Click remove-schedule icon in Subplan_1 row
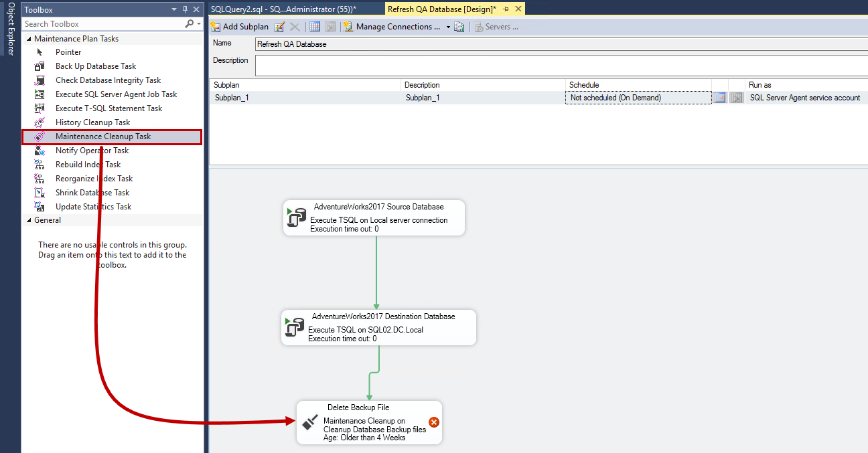The height and width of the screenshot is (453, 868). (737, 98)
